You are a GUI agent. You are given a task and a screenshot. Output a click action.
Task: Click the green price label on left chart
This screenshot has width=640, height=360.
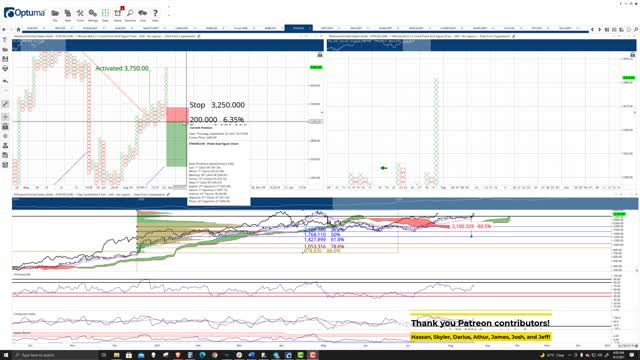[x=316, y=67]
